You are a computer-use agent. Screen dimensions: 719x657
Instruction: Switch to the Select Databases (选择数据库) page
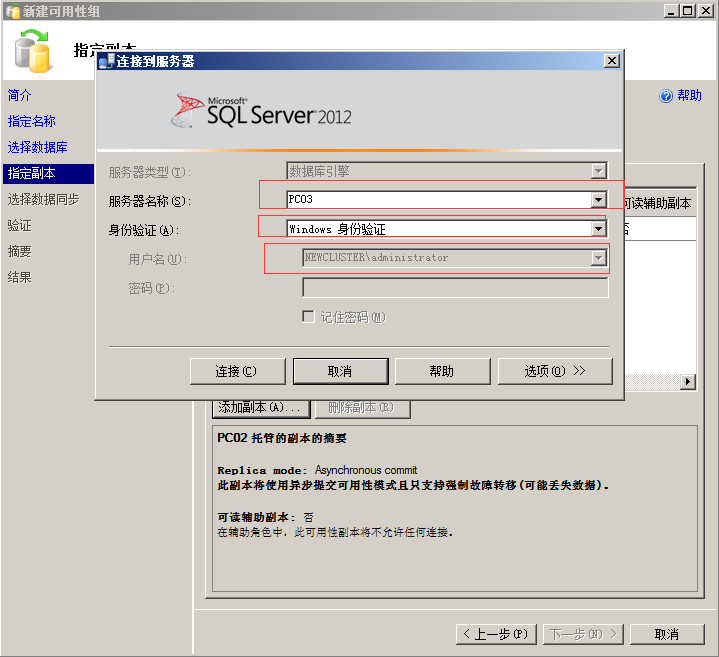click(x=38, y=148)
